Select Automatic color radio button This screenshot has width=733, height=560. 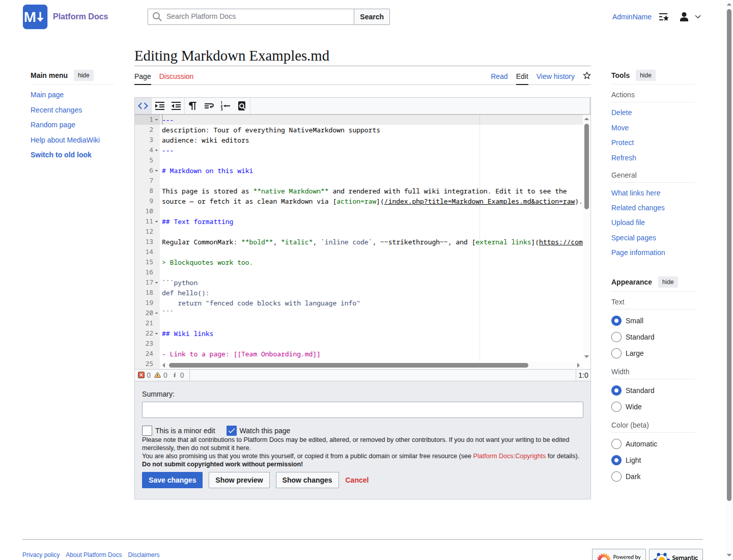[x=616, y=444]
